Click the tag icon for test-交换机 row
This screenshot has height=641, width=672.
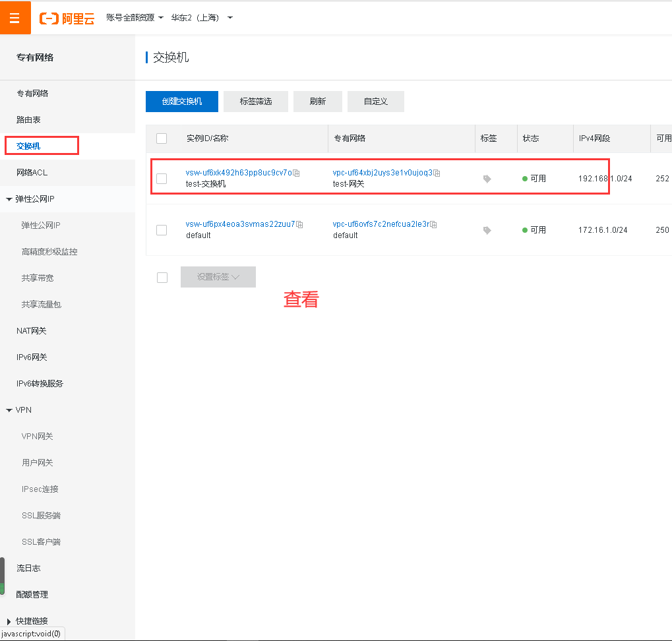(x=487, y=179)
